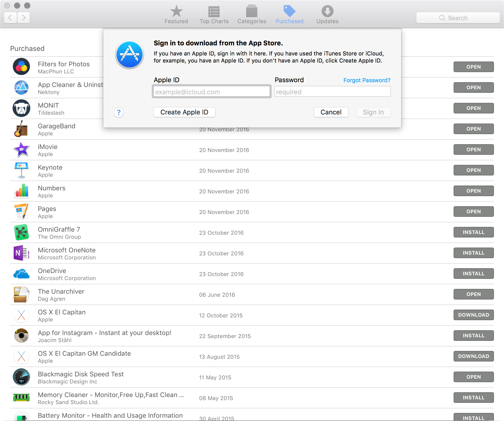Click the Forgot Password? link

[367, 80]
